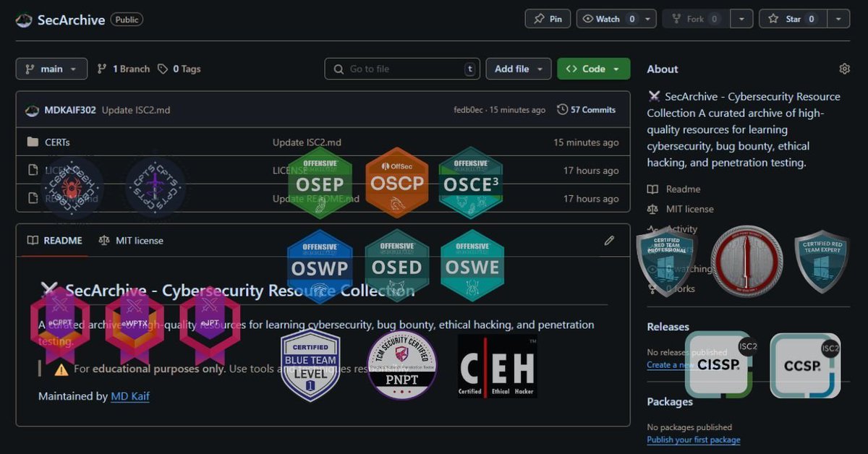Screen dimensions: 868x454
Task: Click the OSEP badge icon
Action: (319, 182)
